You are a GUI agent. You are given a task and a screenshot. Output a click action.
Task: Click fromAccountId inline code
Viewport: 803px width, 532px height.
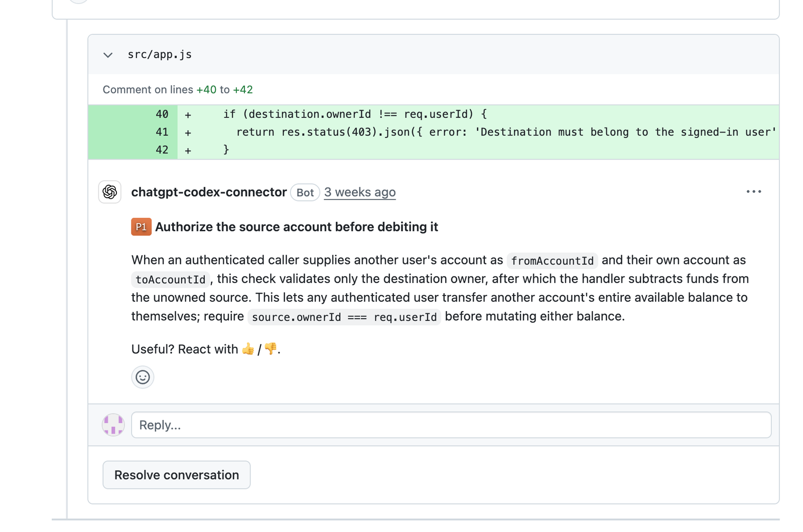click(552, 261)
